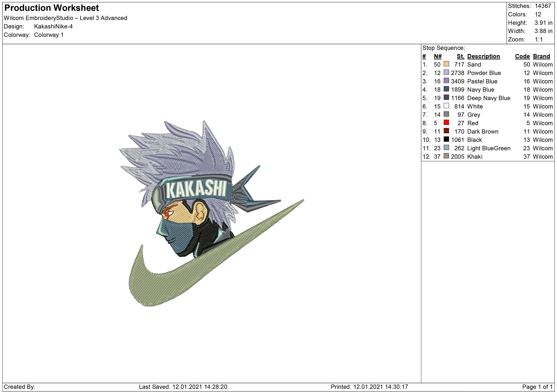This screenshot has height=392, width=557.
Task: Click the Sand color swatch
Action: click(446, 64)
